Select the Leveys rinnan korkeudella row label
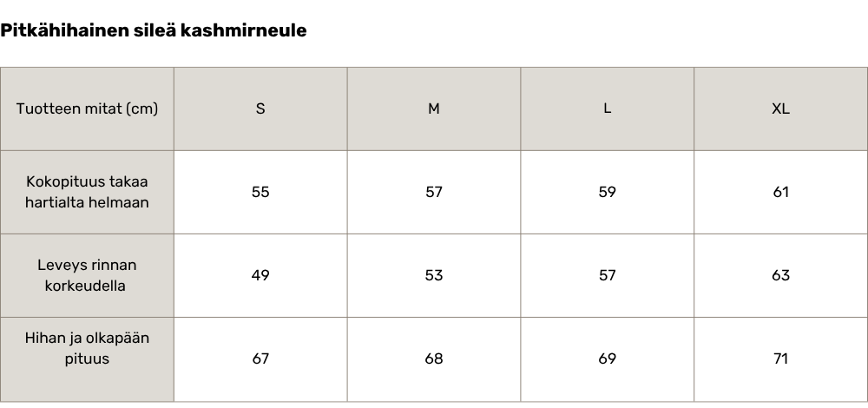The height and width of the screenshot is (408, 868). pos(87,275)
